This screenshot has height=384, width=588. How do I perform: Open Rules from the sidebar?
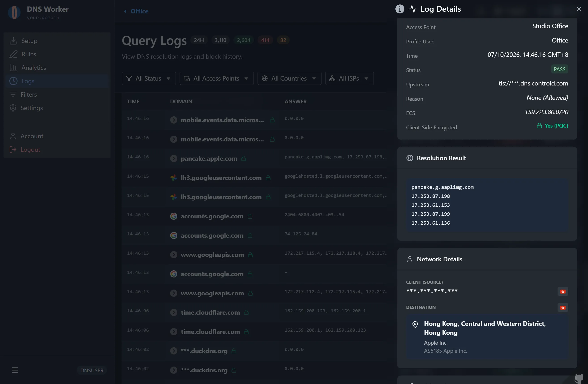click(57, 54)
